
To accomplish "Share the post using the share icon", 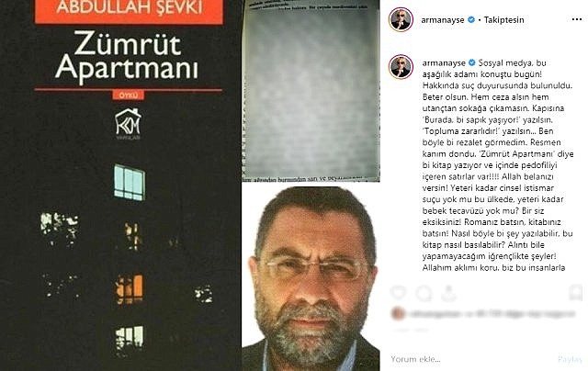I will (x=448, y=293).
